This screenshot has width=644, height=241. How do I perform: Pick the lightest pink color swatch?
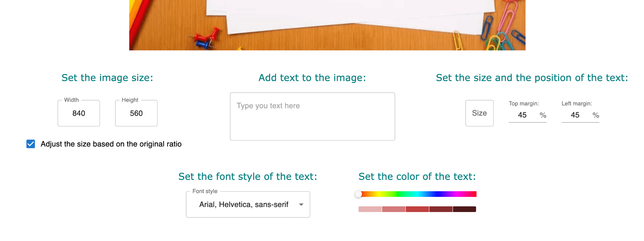(370, 209)
